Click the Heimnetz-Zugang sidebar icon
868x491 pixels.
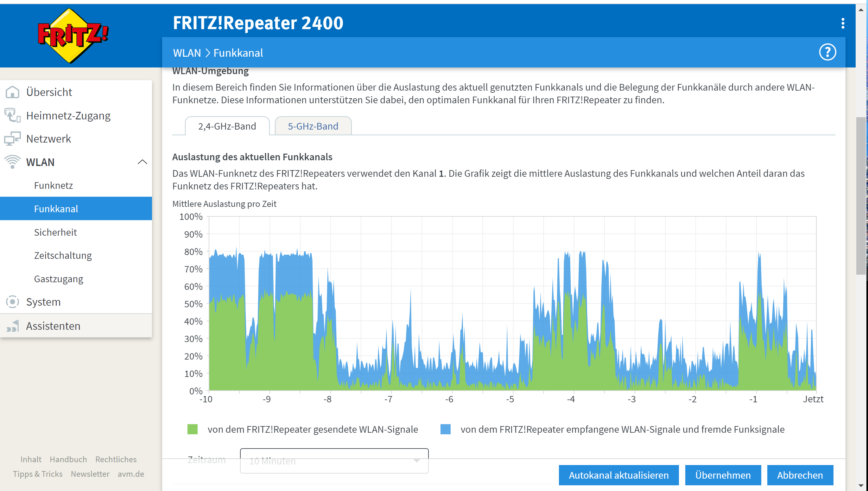click(12, 115)
